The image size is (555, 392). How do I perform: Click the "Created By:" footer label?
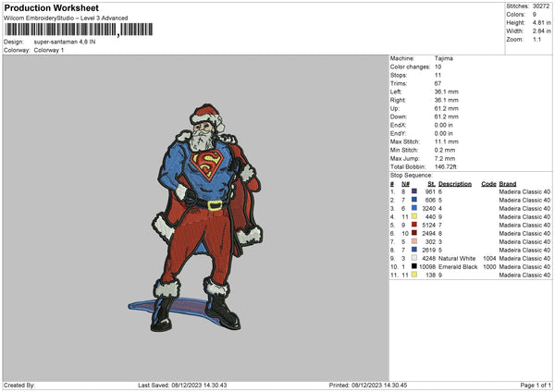click(x=19, y=385)
